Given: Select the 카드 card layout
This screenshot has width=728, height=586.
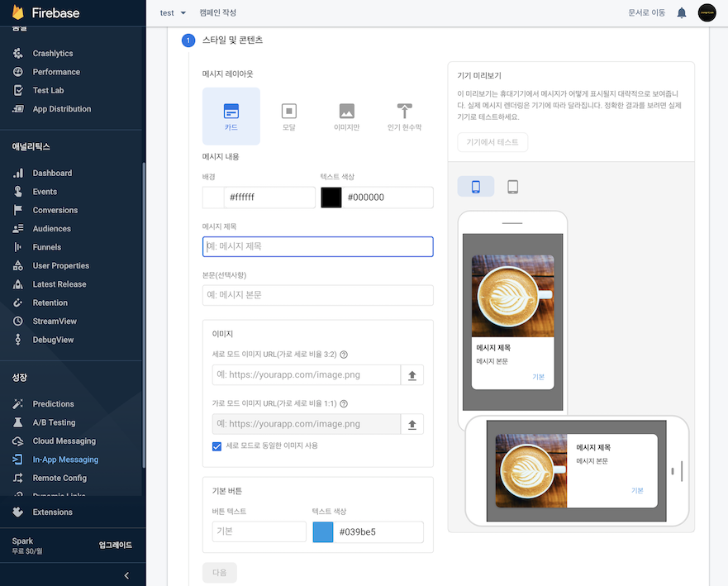Looking at the screenshot, I should click(231, 117).
